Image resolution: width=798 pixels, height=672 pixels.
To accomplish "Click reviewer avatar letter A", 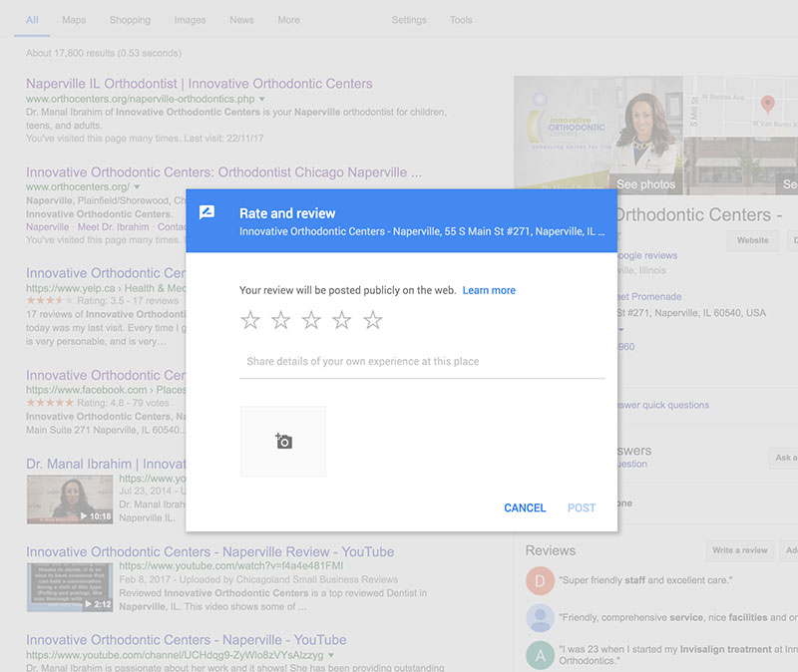I will tap(540, 655).
